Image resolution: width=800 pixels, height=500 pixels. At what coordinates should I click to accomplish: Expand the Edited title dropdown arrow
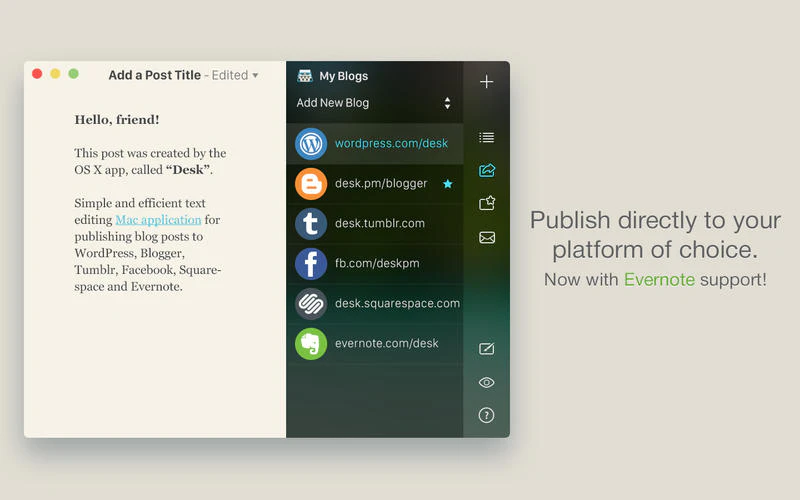coord(255,76)
